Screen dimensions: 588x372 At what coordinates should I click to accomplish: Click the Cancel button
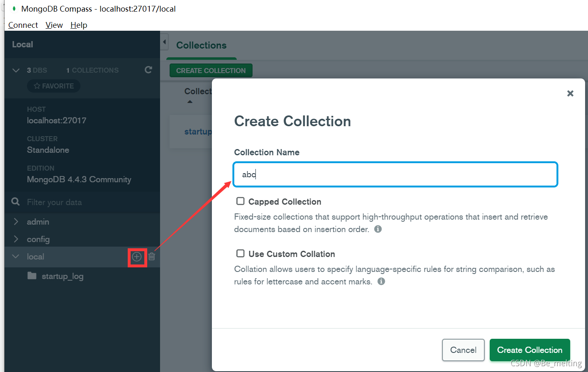[x=463, y=350]
